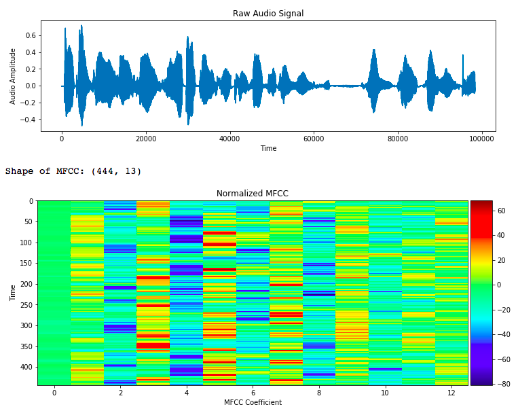Click the cyan band of the colorbar
The image size is (518, 411).
[481, 322]
